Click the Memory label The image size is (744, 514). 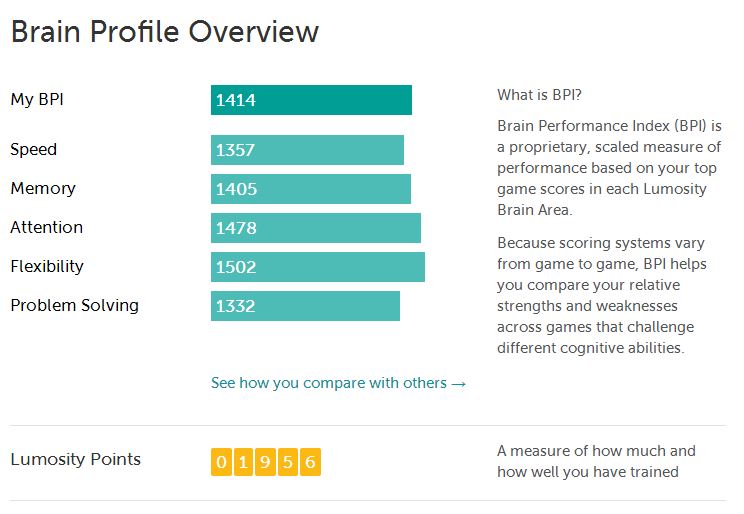click(x=43, y=189)
